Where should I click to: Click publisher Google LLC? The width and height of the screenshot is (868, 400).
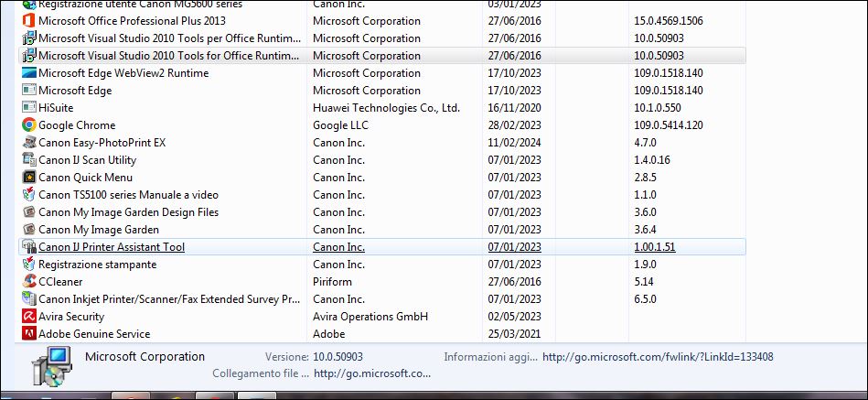[x=340, y=125]
